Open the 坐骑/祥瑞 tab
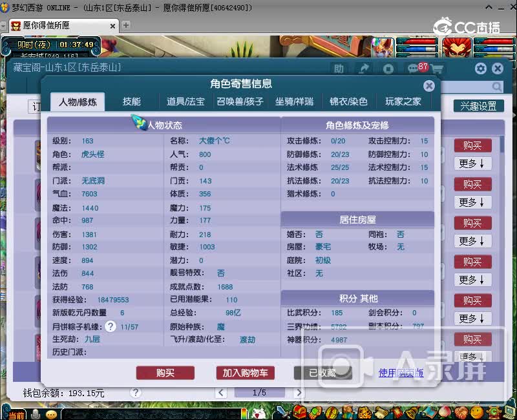The width and height of the screenshot is (517, 420). click(294, 101)
